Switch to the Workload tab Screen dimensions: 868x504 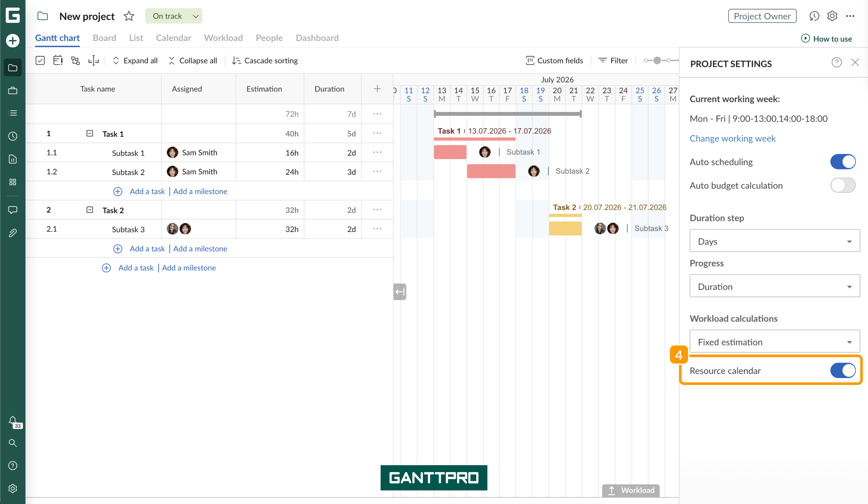[224, 38]
